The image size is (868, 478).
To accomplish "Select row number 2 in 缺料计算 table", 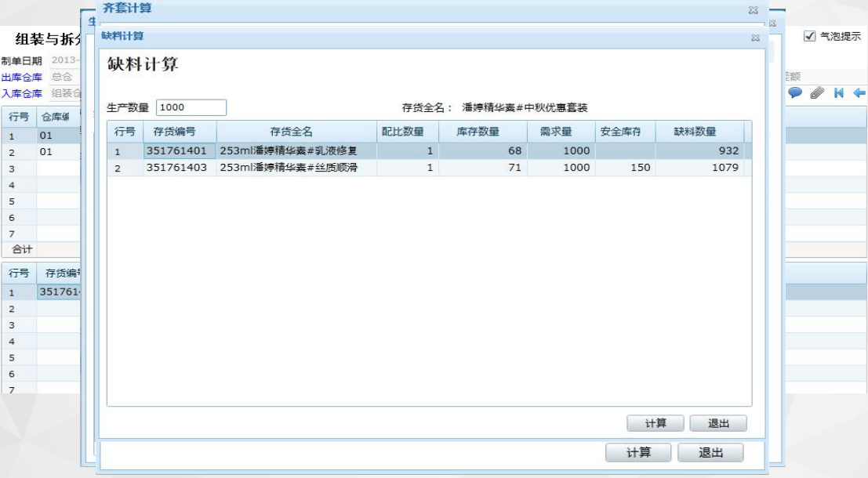I will [x=125, y=168].
